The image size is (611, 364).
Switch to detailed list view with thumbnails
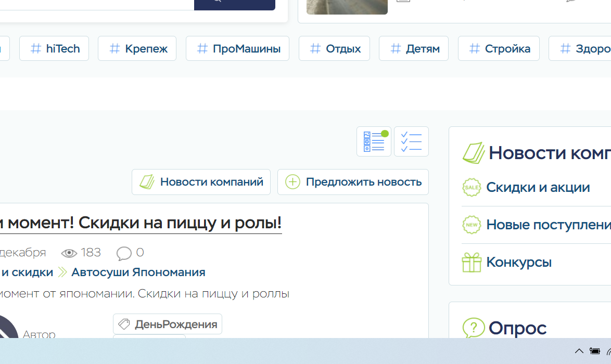(x=374, y=141)
